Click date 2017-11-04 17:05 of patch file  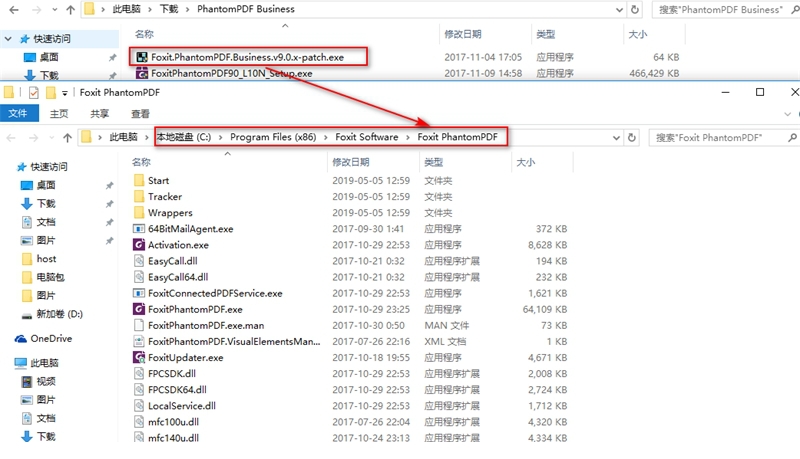[x=483, y=57]
